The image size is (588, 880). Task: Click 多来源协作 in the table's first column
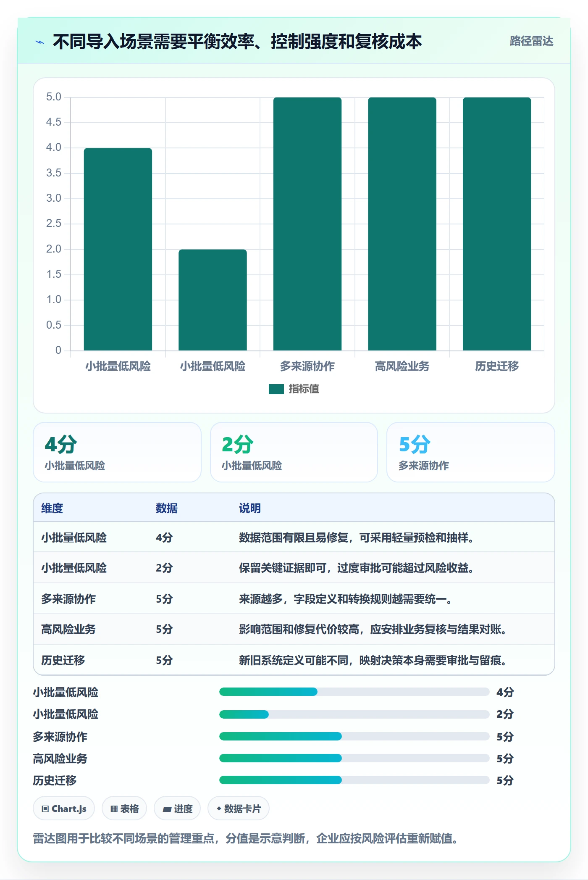coord(68,599)
